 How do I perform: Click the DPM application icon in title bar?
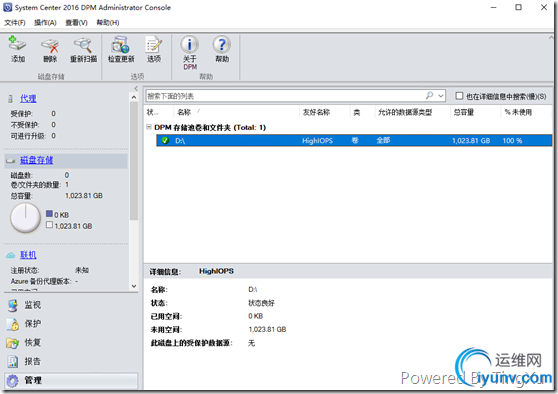point(7,7)
